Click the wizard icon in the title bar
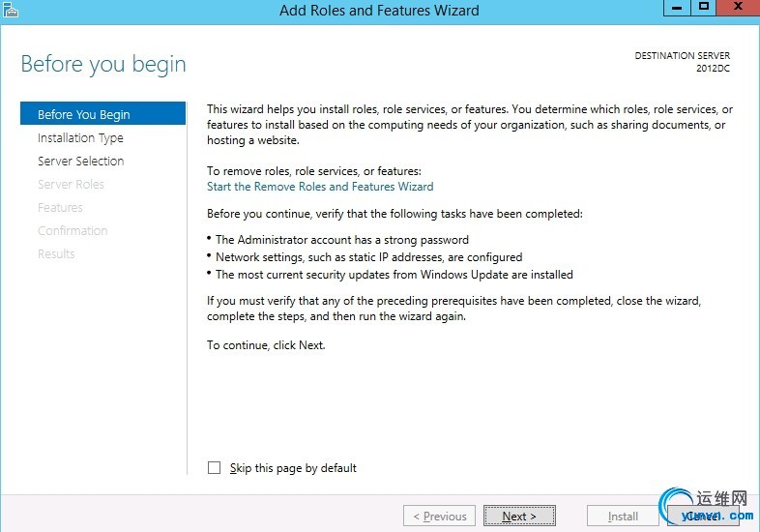 click(13, 10)
